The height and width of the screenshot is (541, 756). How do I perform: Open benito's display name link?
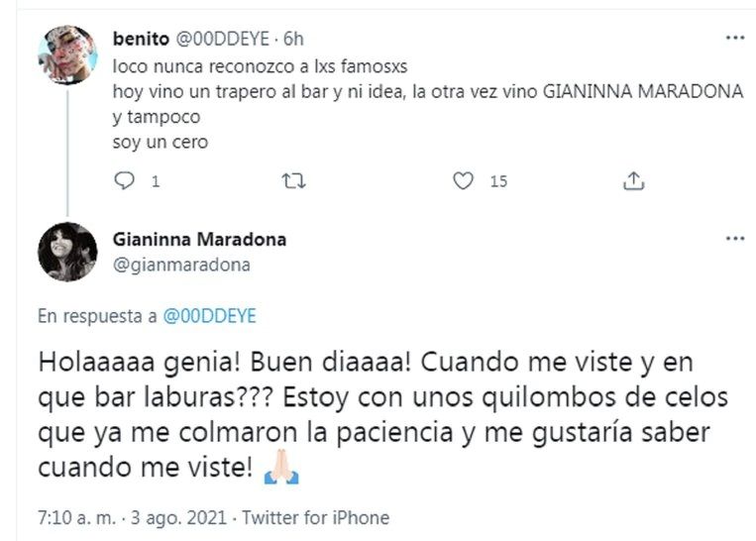pos(142,41)
